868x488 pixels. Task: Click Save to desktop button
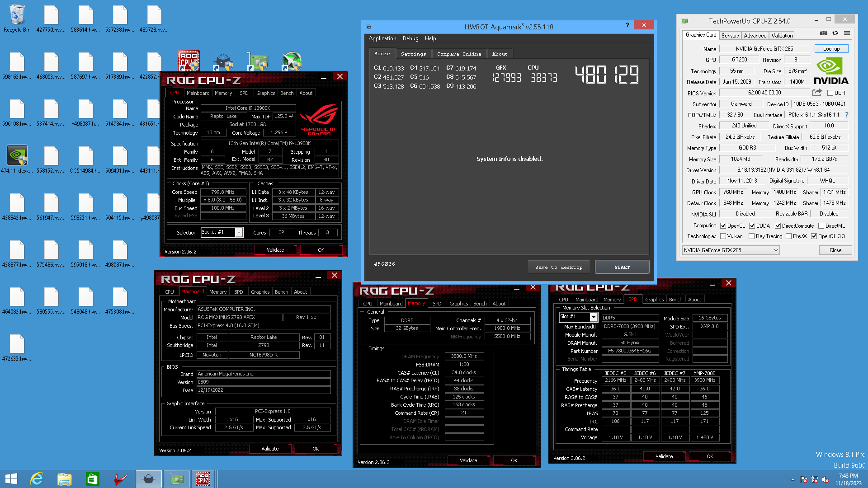559,267
